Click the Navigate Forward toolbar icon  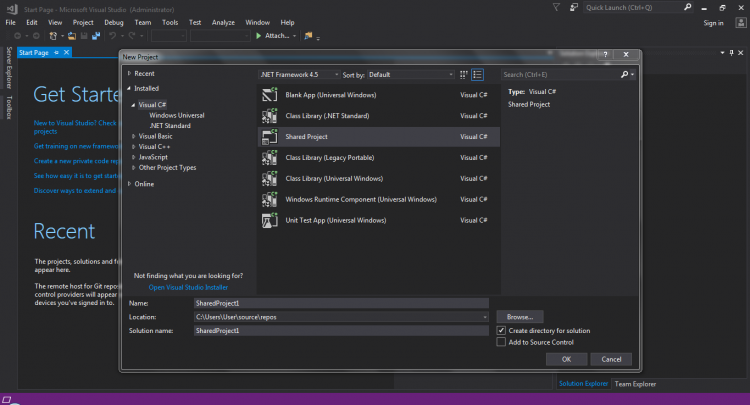(36, 36)
